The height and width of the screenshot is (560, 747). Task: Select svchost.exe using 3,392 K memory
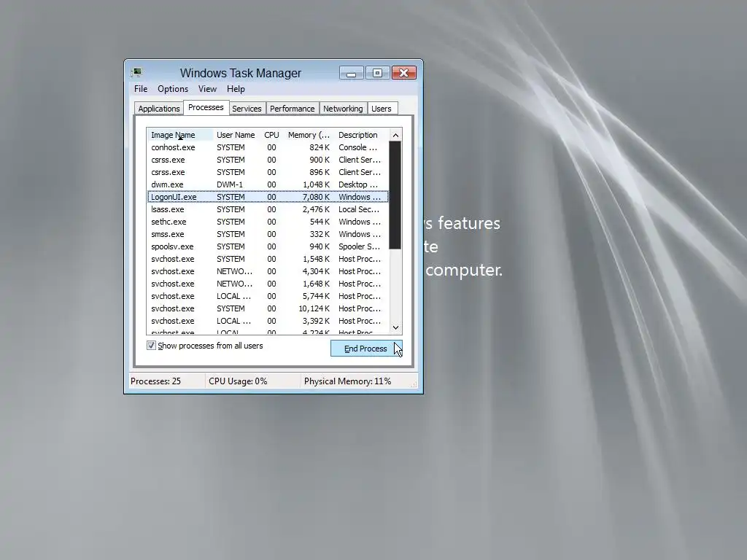tap(268, 321)
